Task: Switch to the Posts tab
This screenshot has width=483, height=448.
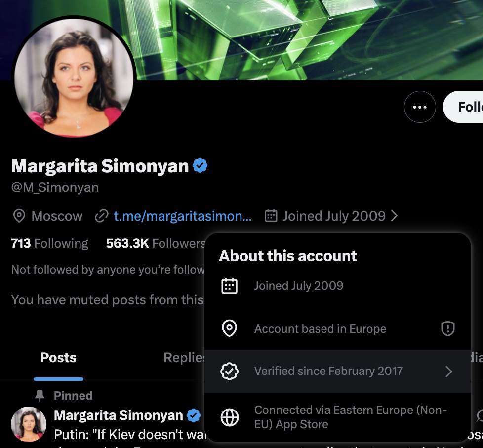Action: [58, 358]
